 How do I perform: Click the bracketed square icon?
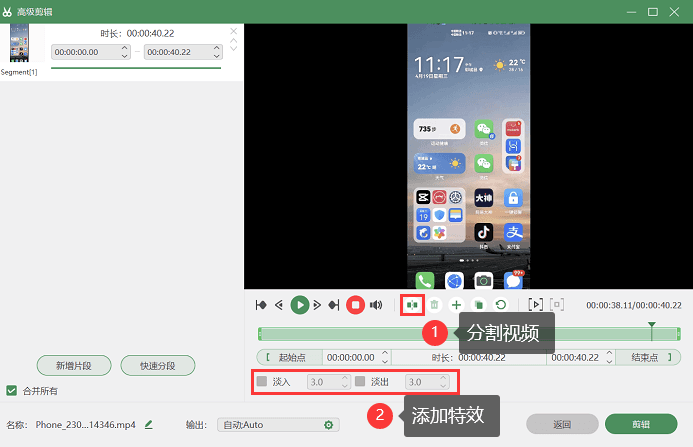click(x=557, y=305)
